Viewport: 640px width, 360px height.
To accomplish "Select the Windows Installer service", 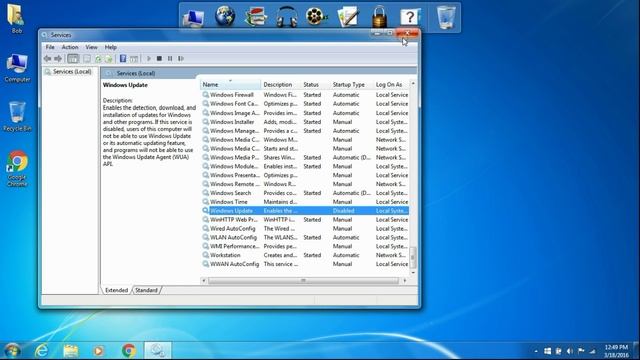I will coord(305,122).
